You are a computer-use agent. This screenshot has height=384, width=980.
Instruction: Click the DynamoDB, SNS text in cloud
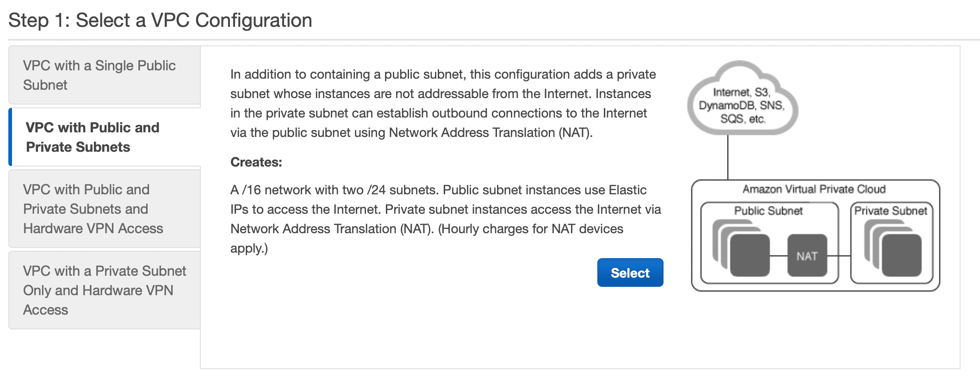point(742,105)
